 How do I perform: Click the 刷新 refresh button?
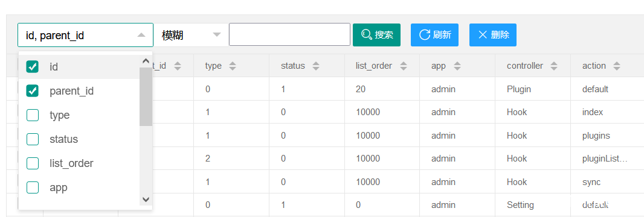[x=434, y=35]
